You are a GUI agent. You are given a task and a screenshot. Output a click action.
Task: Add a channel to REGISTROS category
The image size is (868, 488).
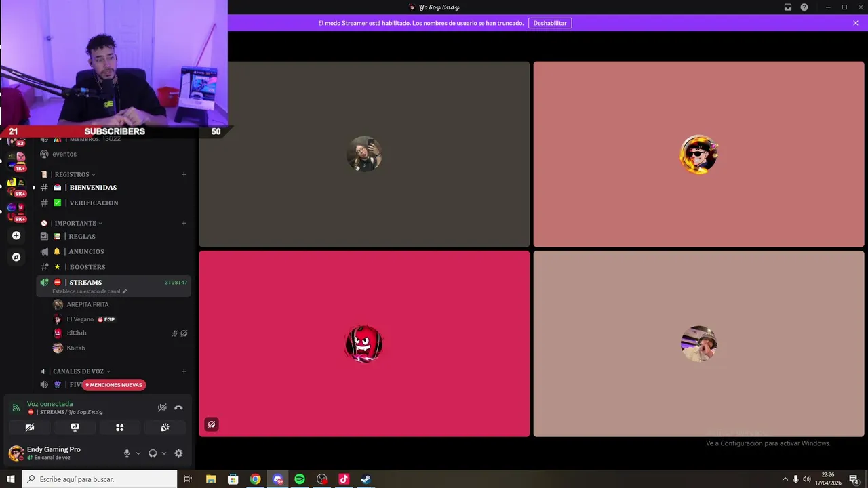[x=184, y=174]
